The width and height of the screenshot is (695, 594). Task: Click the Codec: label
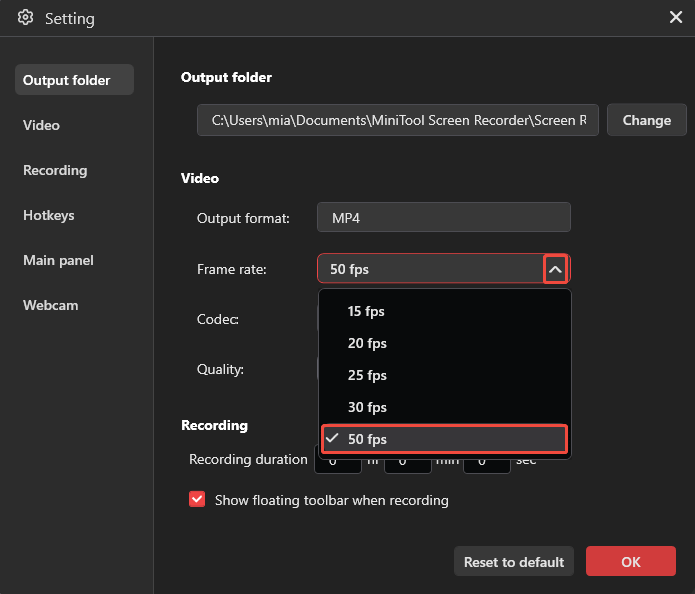click(218, 319)
